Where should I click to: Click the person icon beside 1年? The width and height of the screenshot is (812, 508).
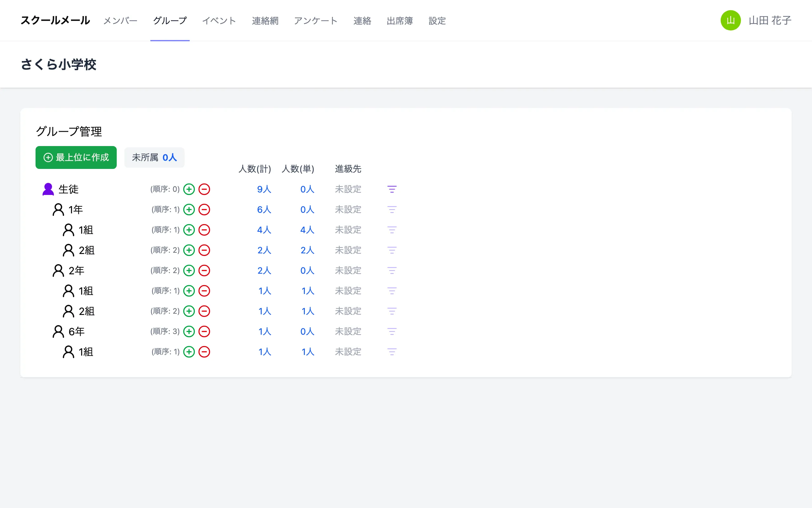58,210
